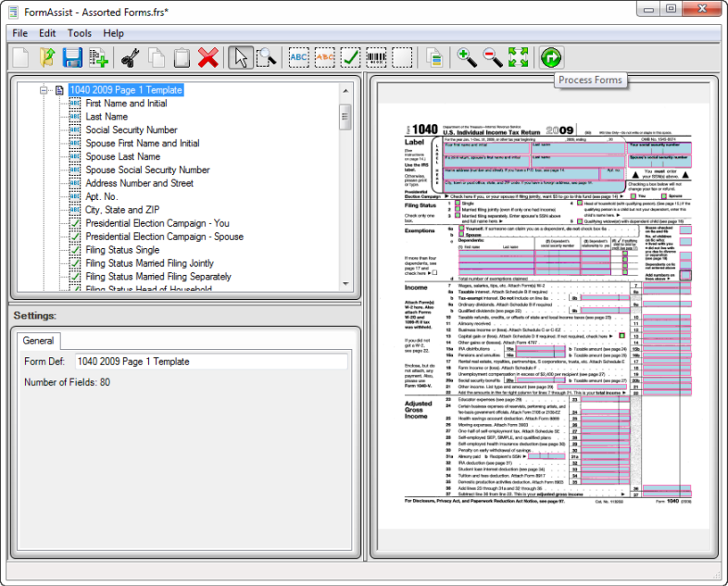Select Presidential Election Campaign - You item
This screenshot has width=728, height=586.
tap(157, 224)
